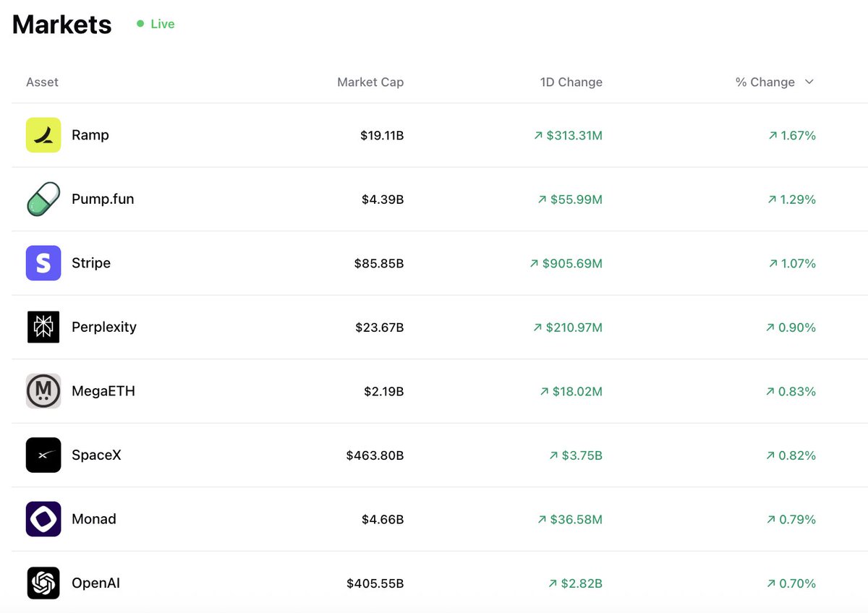Open the SpaceX asset name
868x613 pixels.
[96, 455]
